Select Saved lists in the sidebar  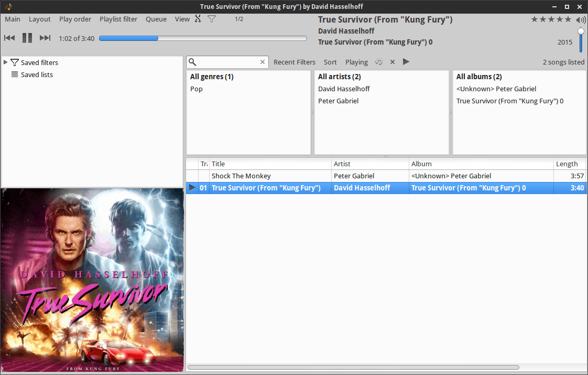(x=37, y=74)
